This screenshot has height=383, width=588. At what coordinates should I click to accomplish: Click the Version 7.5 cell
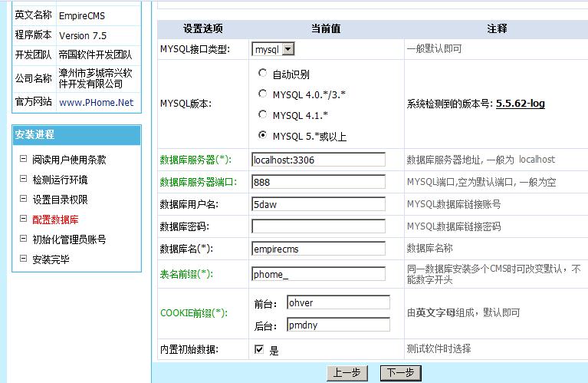point(99,35)
